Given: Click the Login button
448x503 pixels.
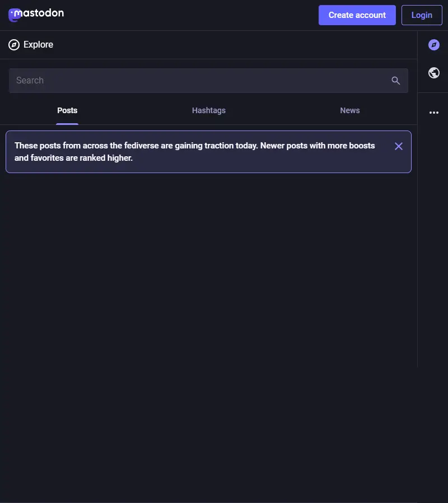Looking at the screenshot, I should [x=422, y=15].
